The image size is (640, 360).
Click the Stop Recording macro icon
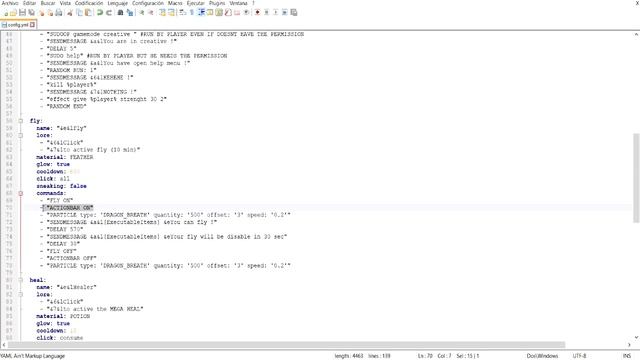(x=266, y=13)
